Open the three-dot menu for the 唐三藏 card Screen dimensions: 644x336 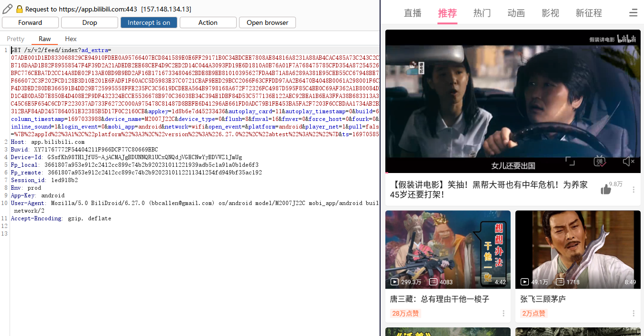pos(503,314)
